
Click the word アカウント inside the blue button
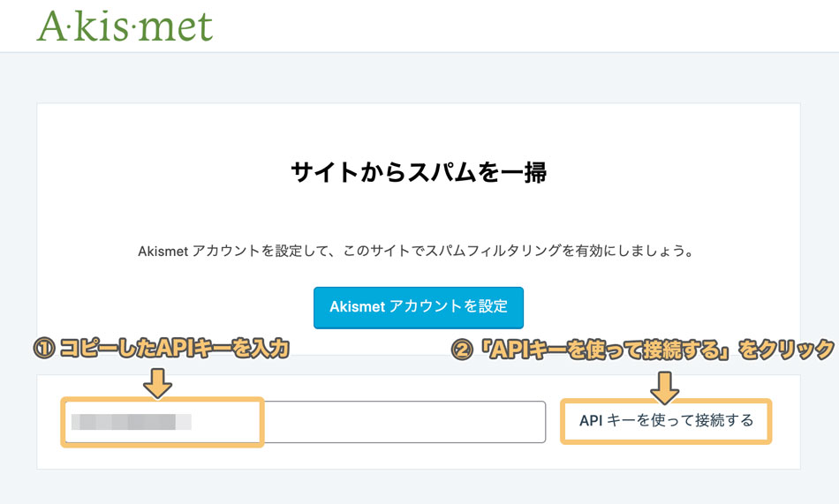[x=426, y=306]
